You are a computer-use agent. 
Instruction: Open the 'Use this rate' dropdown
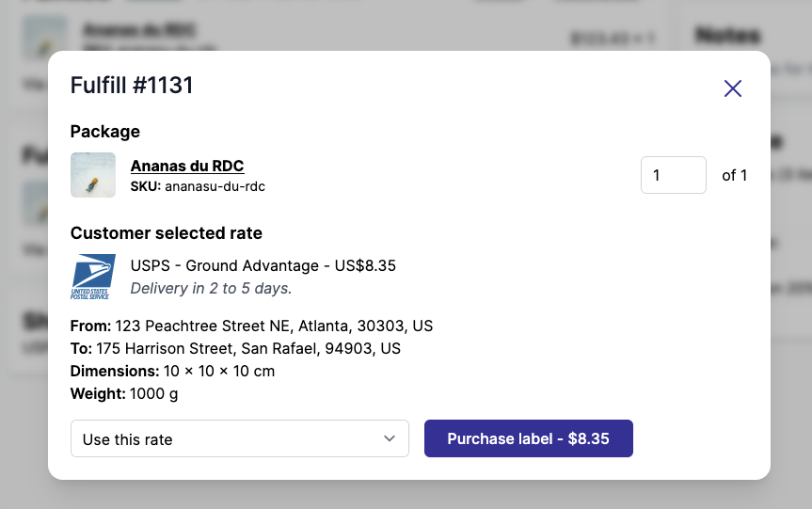(x=239, y=439)
